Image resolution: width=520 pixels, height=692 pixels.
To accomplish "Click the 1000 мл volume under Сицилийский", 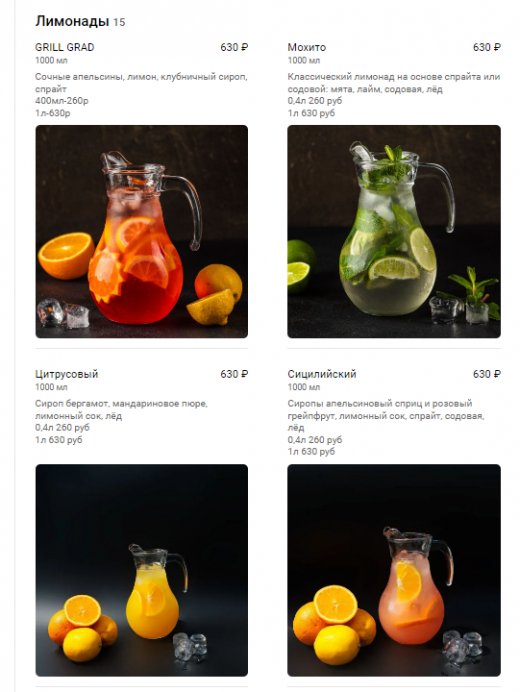I will [304, 387].
